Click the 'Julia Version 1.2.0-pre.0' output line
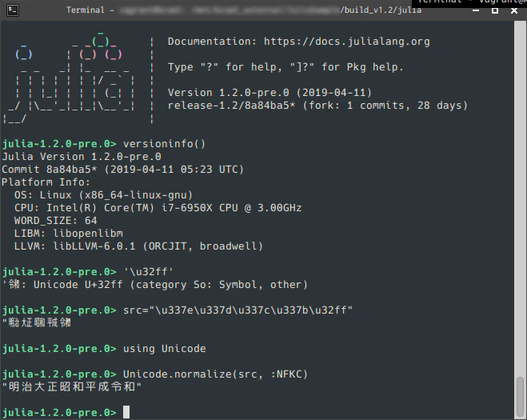This screenshot has width=527, height=420. pos(82,157)
